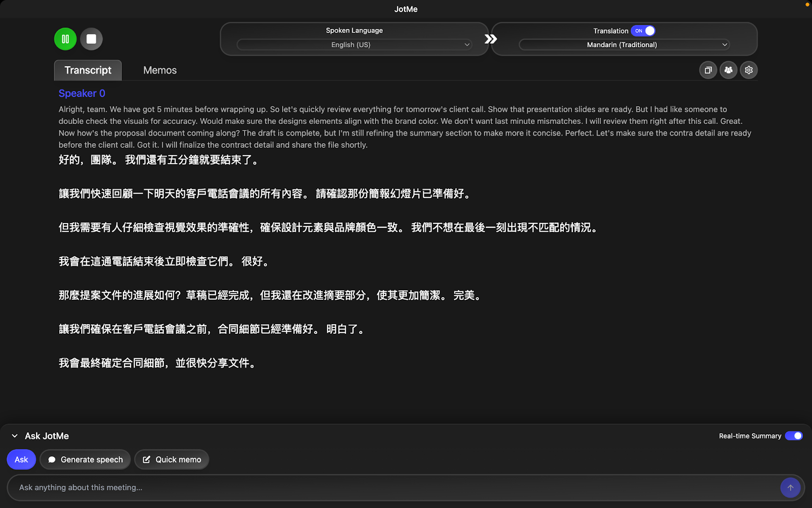Screen dimensions: 812x508
Task: Collapse the Ask JotMe section
Action: pos(13,436)
